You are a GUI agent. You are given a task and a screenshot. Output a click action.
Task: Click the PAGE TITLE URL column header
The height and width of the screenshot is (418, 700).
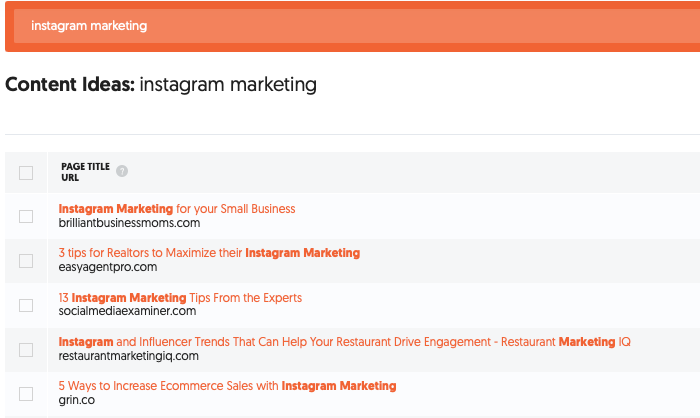85,172
